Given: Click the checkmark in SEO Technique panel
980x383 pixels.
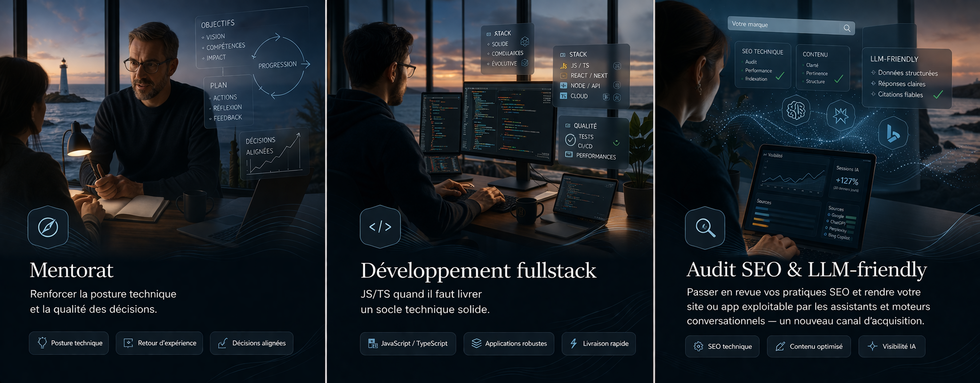Looking at the screenshot, I should pos(780,76).
